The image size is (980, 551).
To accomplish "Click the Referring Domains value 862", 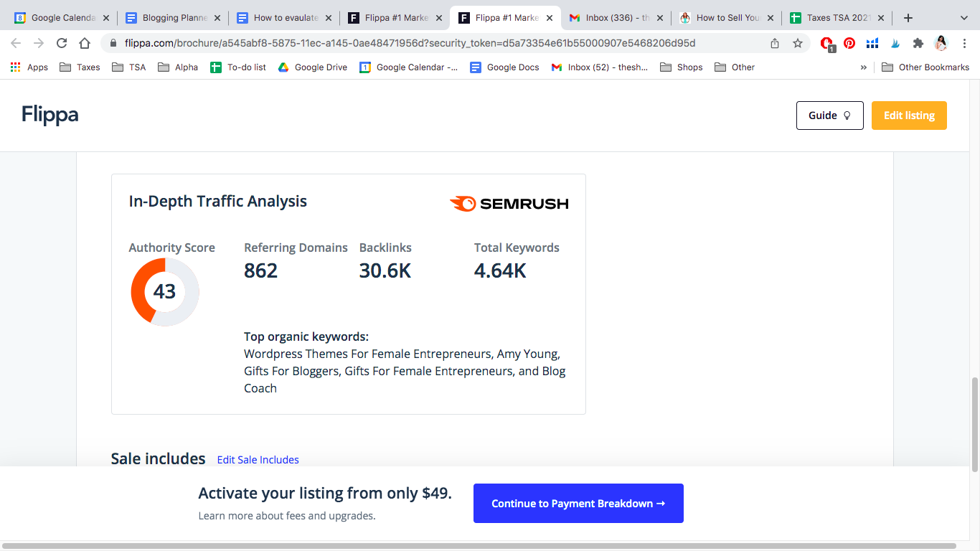I will click(x=261, y=270).
